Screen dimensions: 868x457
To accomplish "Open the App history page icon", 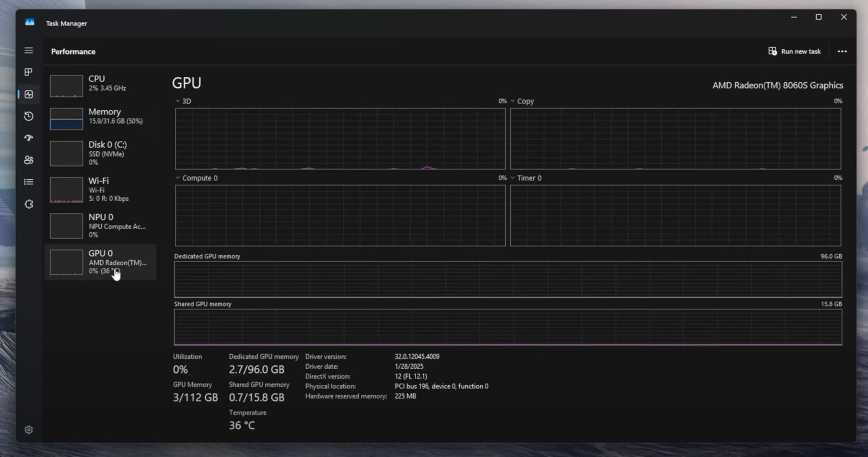I will (x=28, y=116).
